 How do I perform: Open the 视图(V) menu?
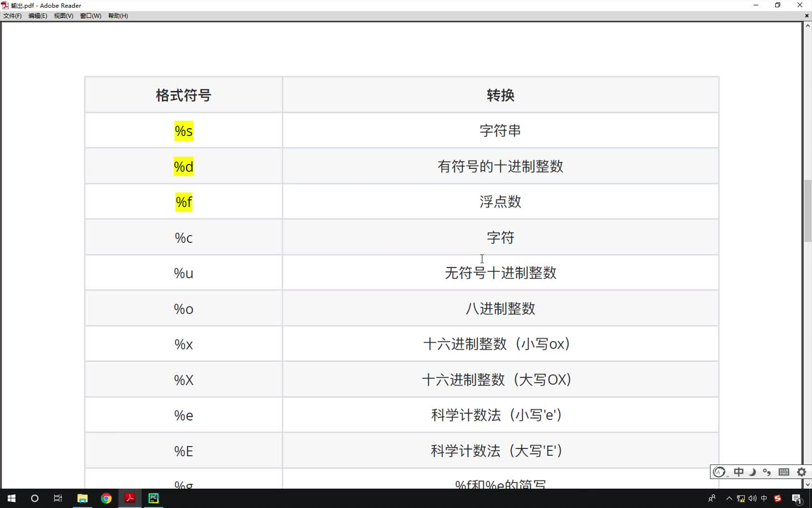click(x=63, y=16)
